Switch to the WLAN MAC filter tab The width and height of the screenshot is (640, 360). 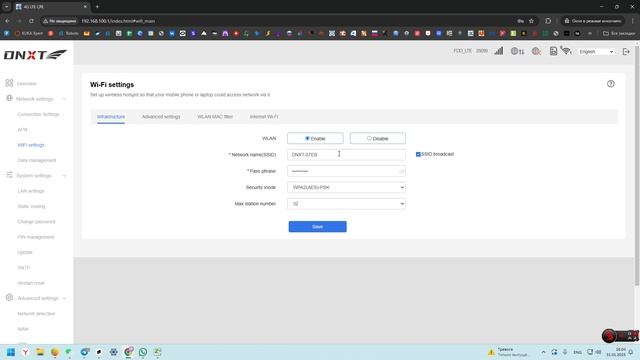[215, 117]
